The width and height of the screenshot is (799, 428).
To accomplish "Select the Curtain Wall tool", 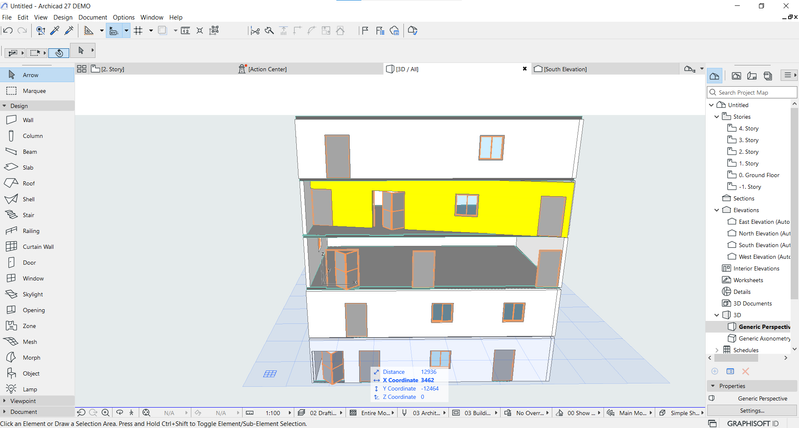I will point(38,246).
